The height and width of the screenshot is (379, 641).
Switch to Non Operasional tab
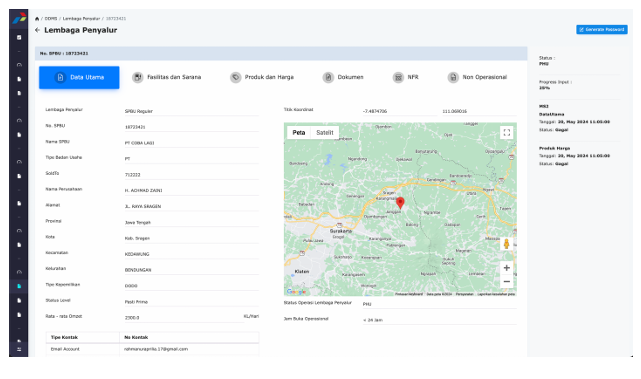click(x=477, y=77)
